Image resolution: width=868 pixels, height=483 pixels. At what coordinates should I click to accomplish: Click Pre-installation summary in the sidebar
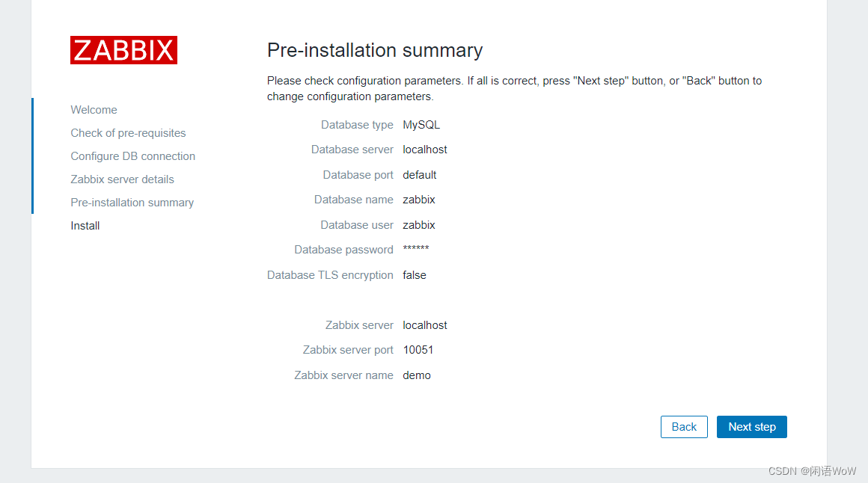coord(132,203)
